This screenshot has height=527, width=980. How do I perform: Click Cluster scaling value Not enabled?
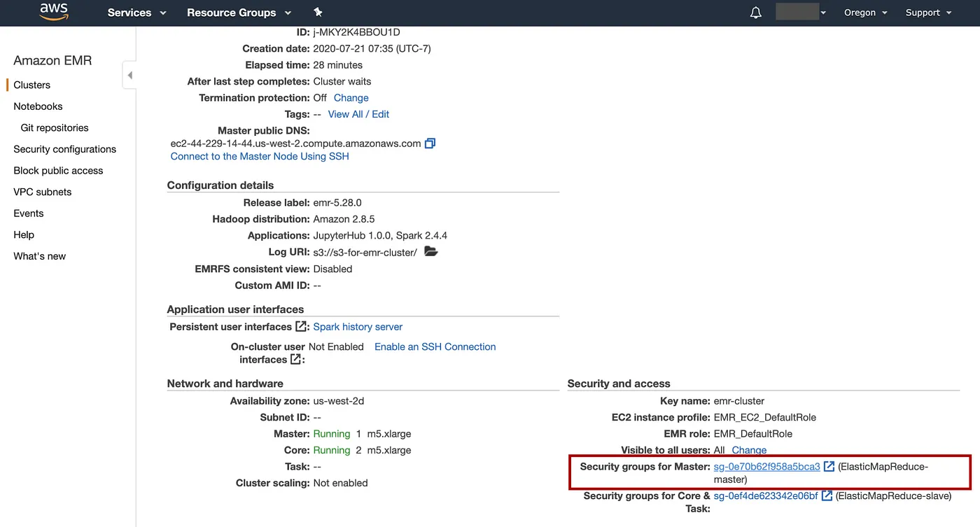pos(340,483)
